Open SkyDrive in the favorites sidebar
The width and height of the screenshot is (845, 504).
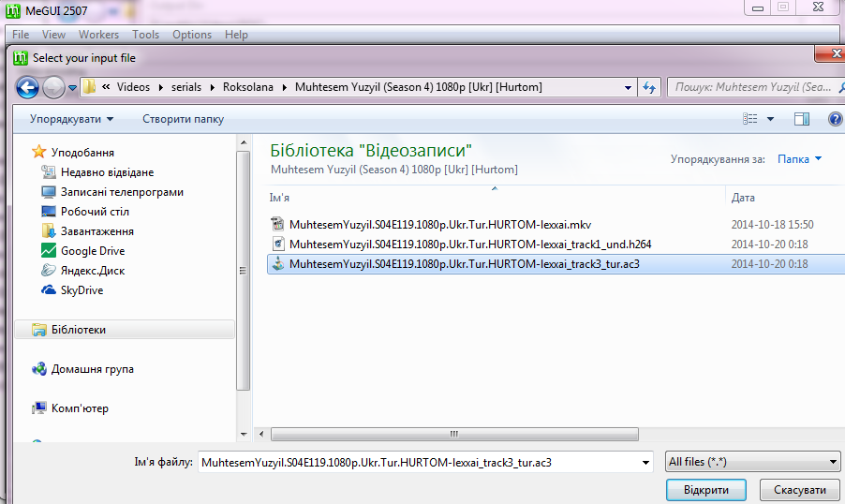coord(82,290)
